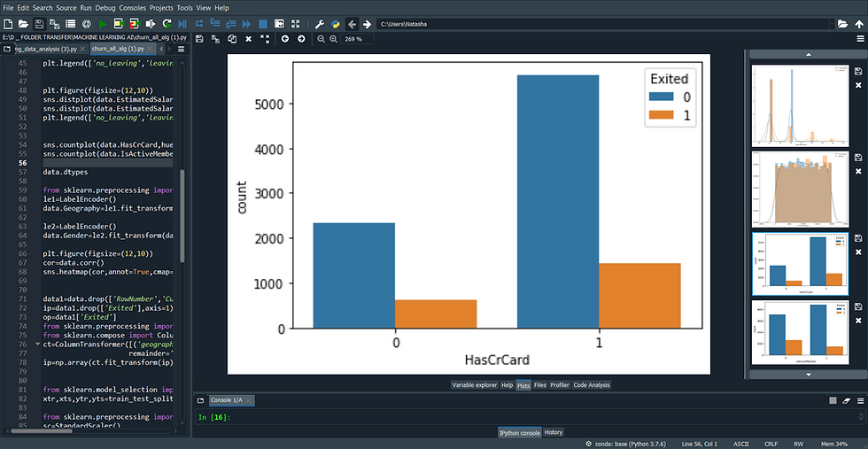Remove all plots icon

[265, 39]
